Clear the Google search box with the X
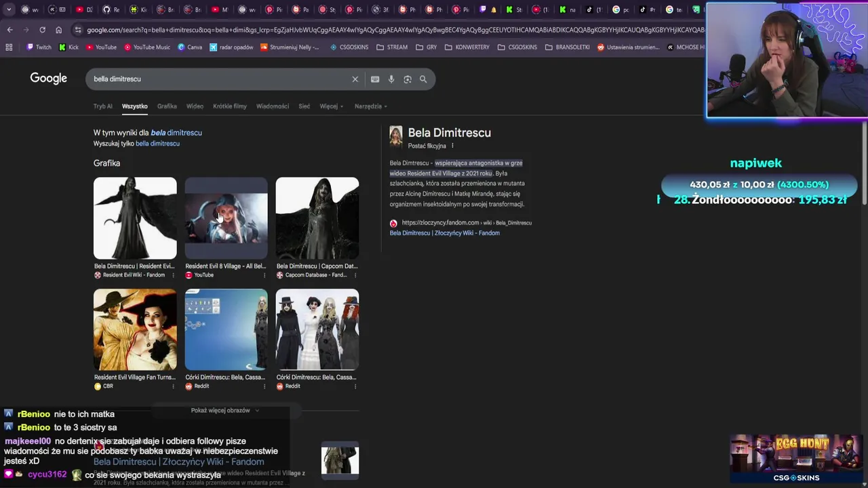 pos(355,79)
